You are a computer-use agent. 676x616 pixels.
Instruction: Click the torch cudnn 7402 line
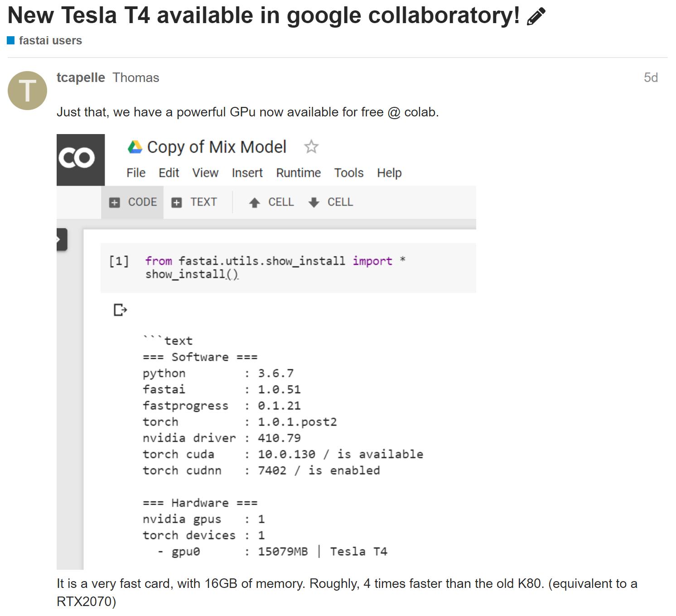pos(261,471)
